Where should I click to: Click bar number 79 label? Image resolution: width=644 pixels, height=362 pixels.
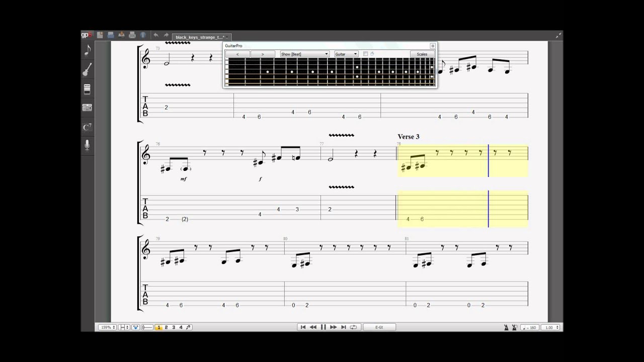[x=158, y=239]
